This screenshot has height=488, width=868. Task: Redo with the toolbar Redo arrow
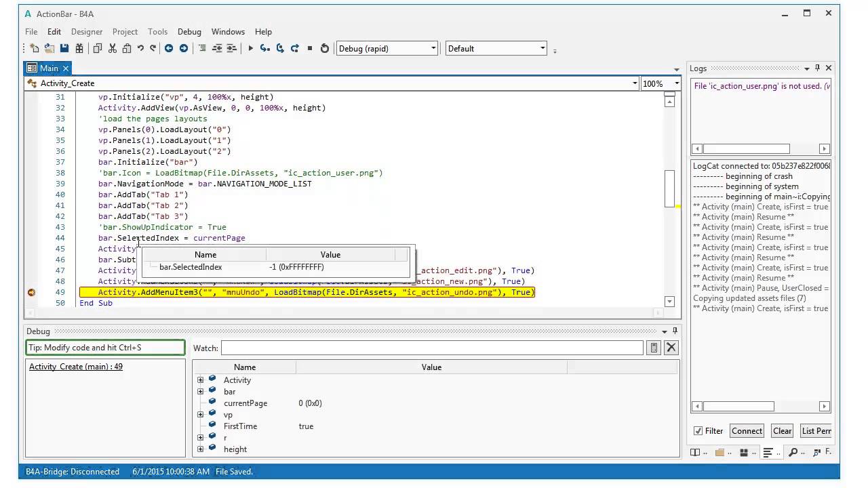click(x=153, y=48)
